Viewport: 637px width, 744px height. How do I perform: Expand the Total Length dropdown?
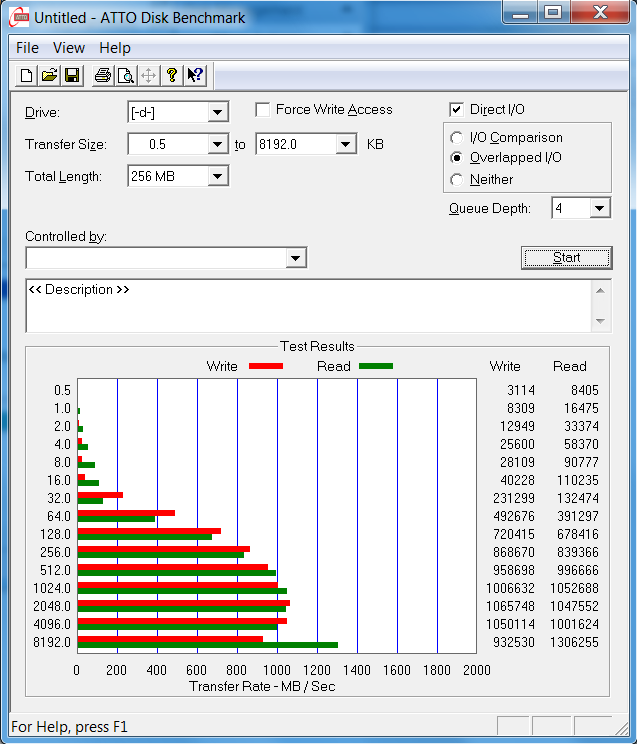click(218, 177)
